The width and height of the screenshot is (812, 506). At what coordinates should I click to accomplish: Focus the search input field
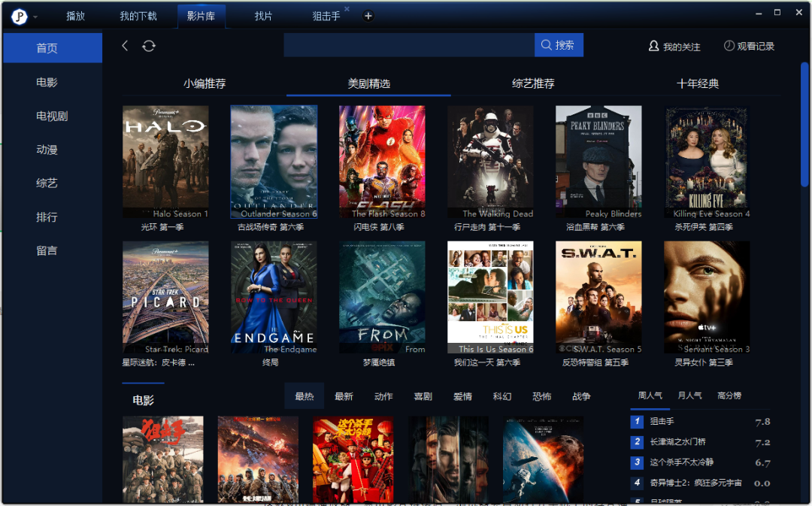(x=409, y=45)
